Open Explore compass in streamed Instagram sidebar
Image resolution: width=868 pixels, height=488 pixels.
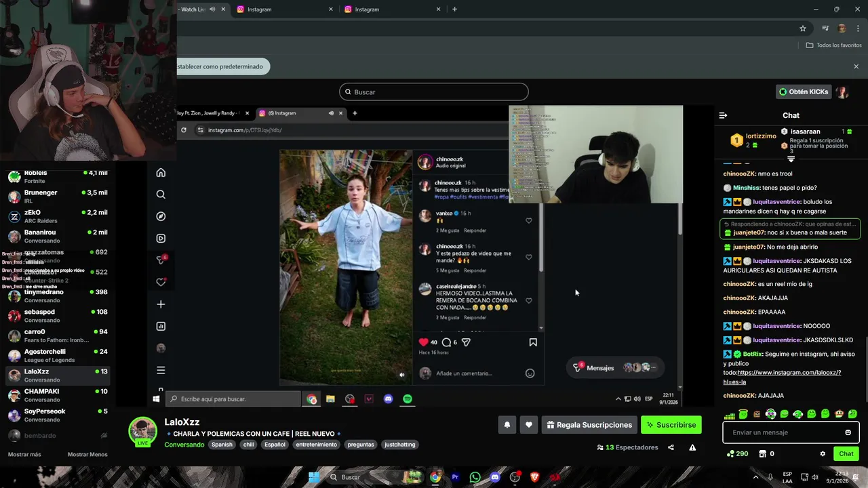161,216
